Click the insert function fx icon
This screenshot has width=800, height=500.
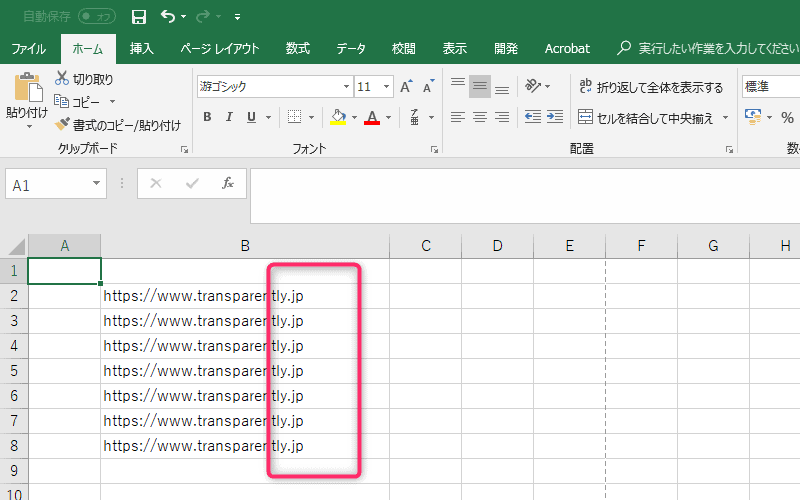(x=228, y=183)
